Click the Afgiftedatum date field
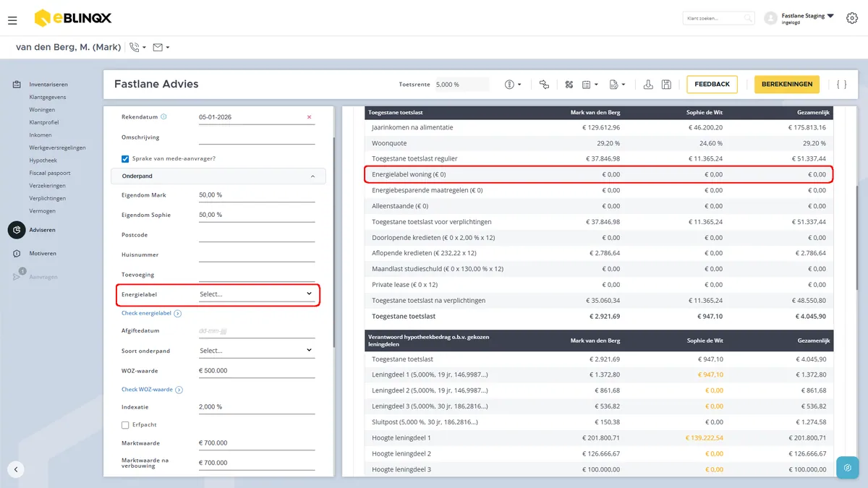Image resolution: width=868 pixels, height=488 pixels. pos(257,331)
